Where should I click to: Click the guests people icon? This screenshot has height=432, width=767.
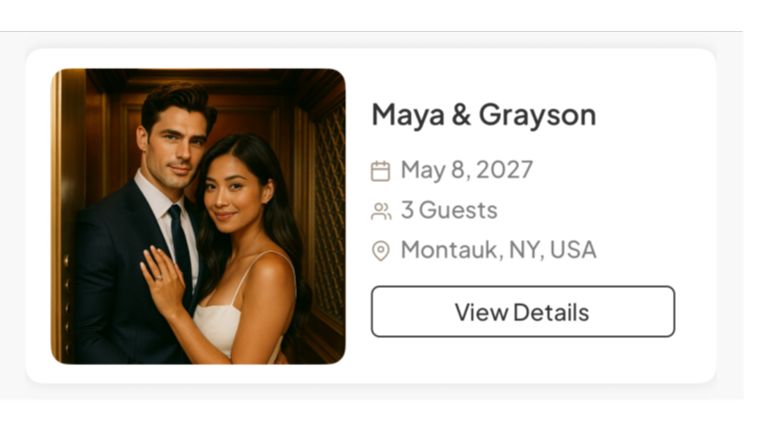tap(381, 211)
